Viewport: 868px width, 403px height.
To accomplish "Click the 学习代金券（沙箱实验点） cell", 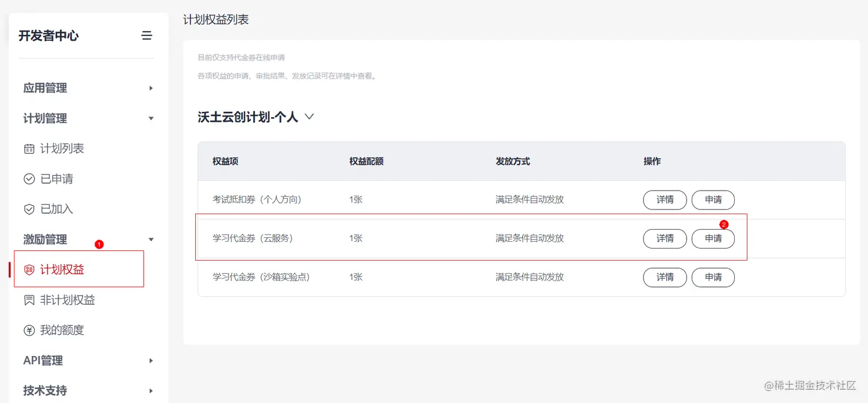I will pyautogui.click(x=261, y=277).
